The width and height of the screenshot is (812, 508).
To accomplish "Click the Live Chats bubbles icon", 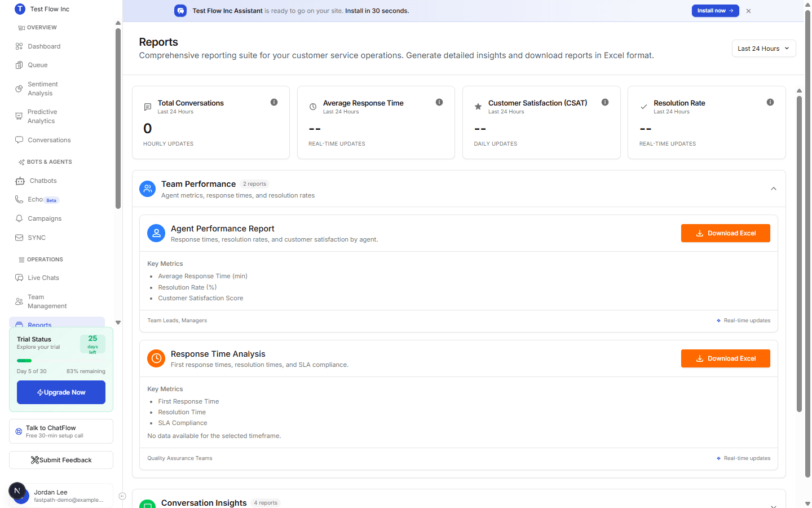I will (x=19, y=278).
